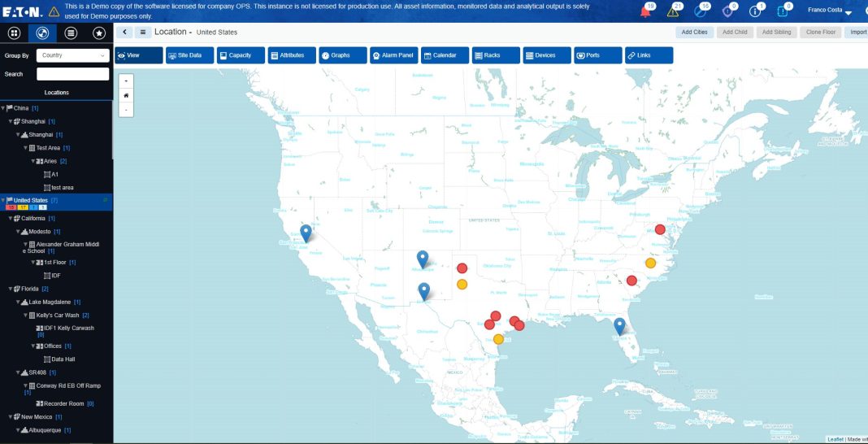Screen dimensions: 868x444
Task: Open the dashboard grid icon in sidebar
Action: point(14,33)
